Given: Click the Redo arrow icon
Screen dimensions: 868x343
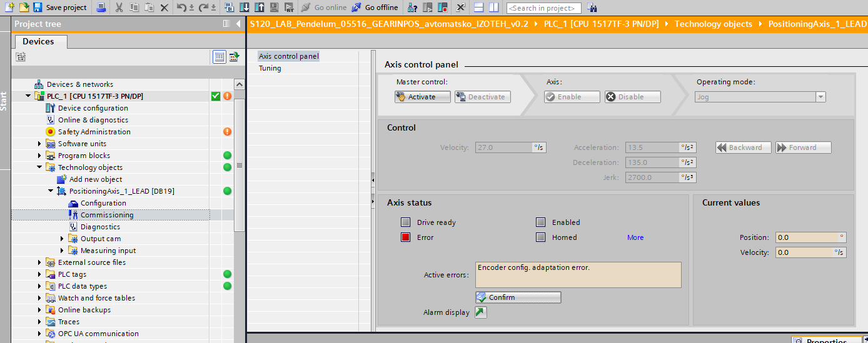Looking at the screenshot, I should coord(203,7).
